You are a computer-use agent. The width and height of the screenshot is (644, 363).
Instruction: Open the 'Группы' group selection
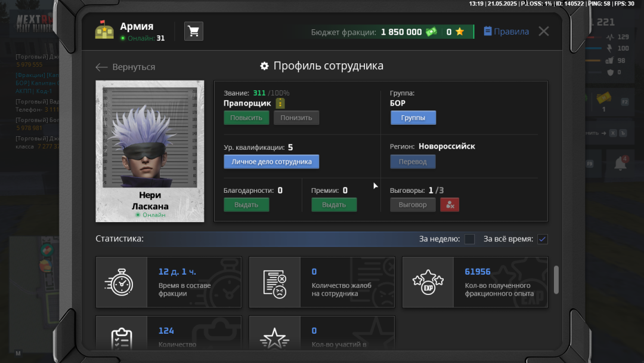coord(413,118)
